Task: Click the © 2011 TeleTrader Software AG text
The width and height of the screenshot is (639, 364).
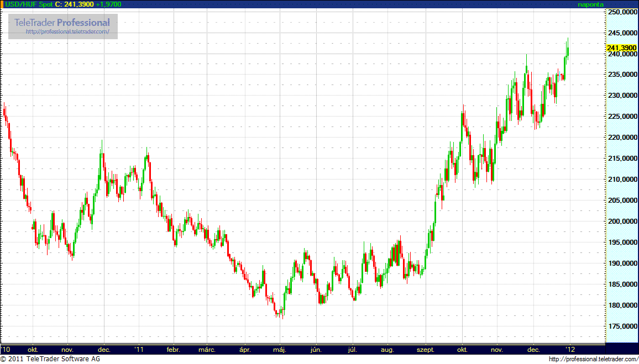Action: (50, 359)
